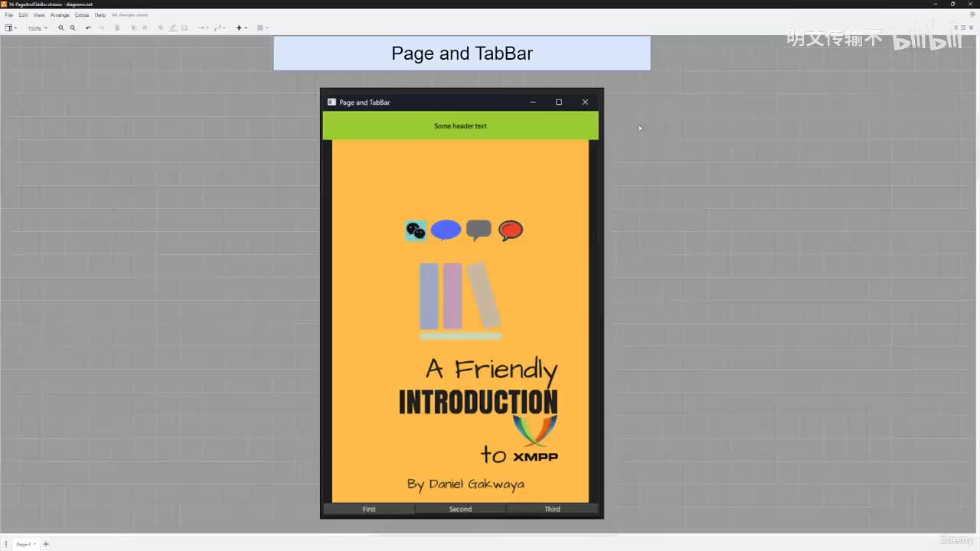
Task: Open the Edit menu
Action: (x=24, y=15)
